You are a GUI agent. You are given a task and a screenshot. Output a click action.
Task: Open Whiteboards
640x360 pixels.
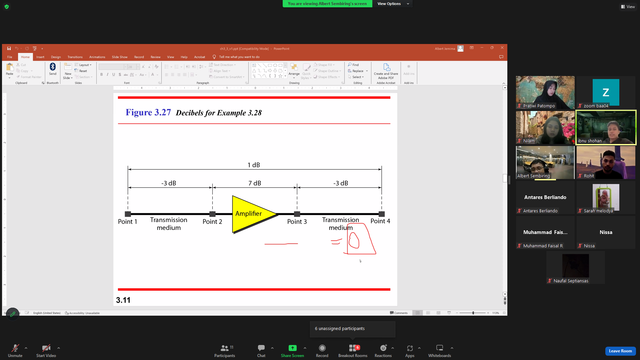(440, 350)
